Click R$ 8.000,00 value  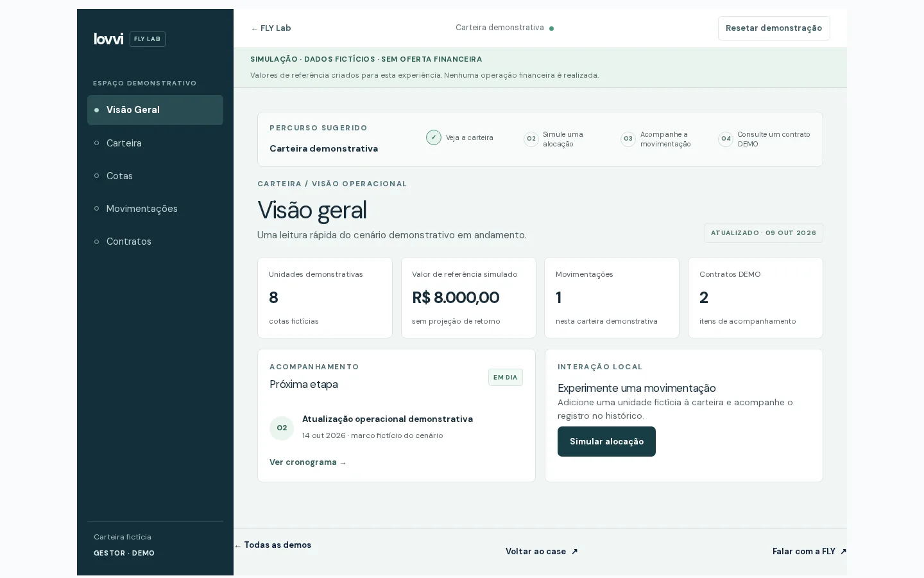coord(456,298)
